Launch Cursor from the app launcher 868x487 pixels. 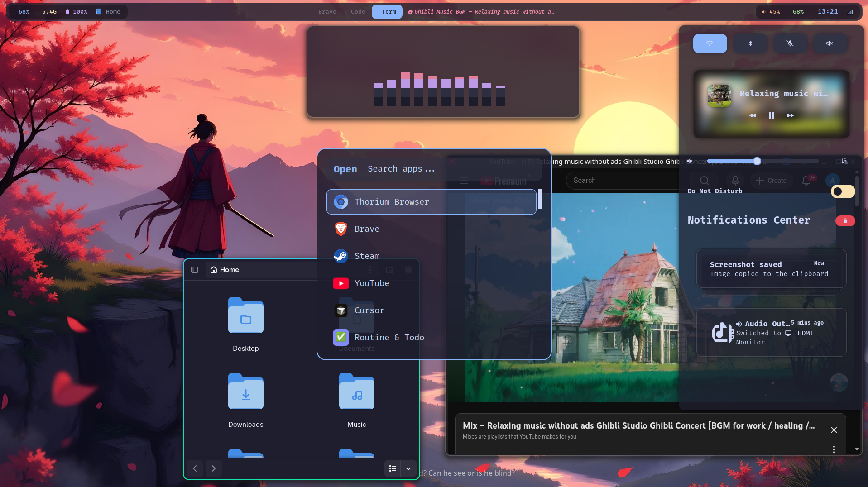[431, 310]
